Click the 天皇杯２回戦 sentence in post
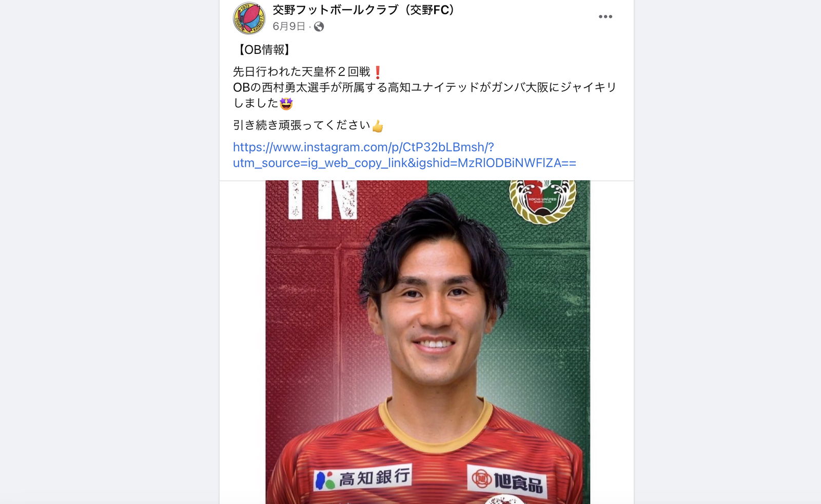821x504 pixels. pos(302,72)
